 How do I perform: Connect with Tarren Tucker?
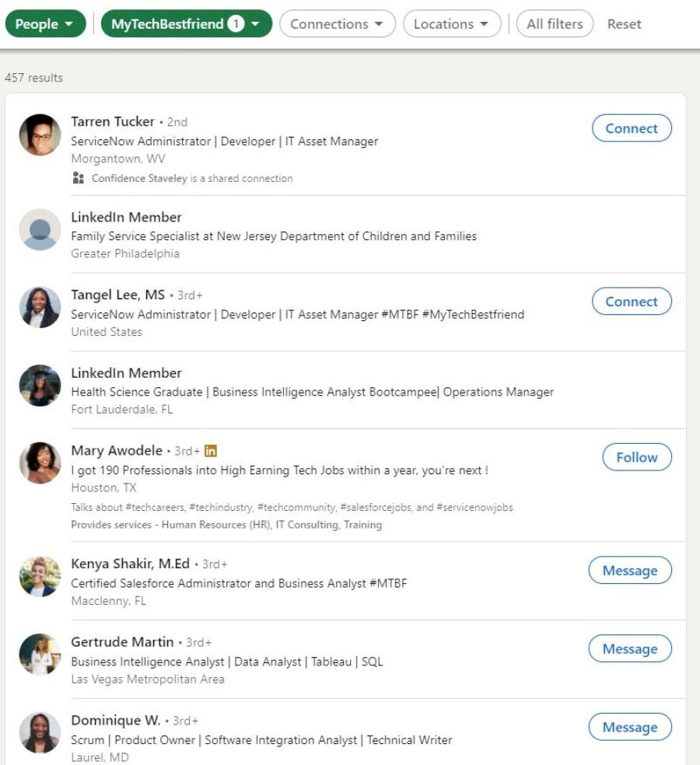tap(632, 129)
